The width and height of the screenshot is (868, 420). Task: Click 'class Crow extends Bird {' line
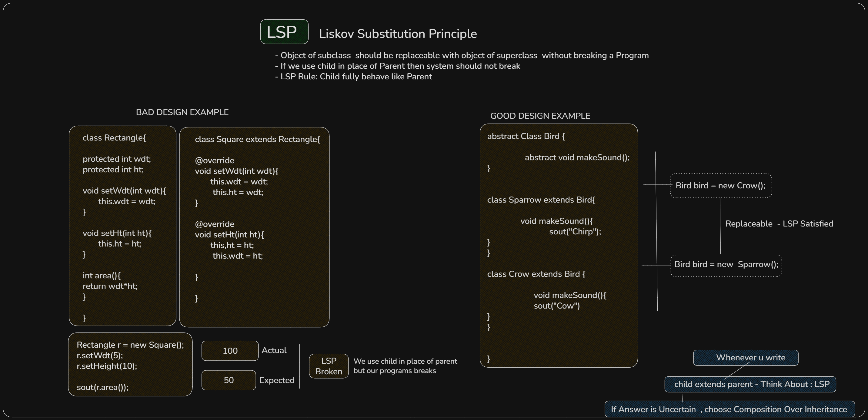pyautogui.click(x=536, y=274)
